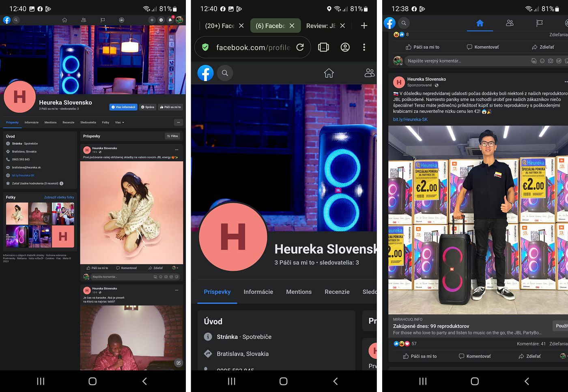Viewport: 568px width, 392px height.
Task: Click the Správa message button
Action: (148, 107)
